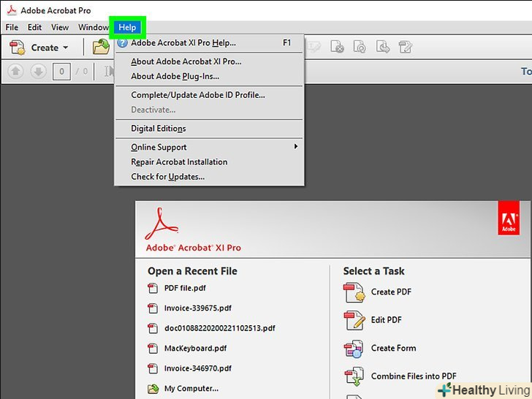Screen dimensions: 532x399
Task: Click the Combine Files into PDF icon
Action: pos(354,376)
